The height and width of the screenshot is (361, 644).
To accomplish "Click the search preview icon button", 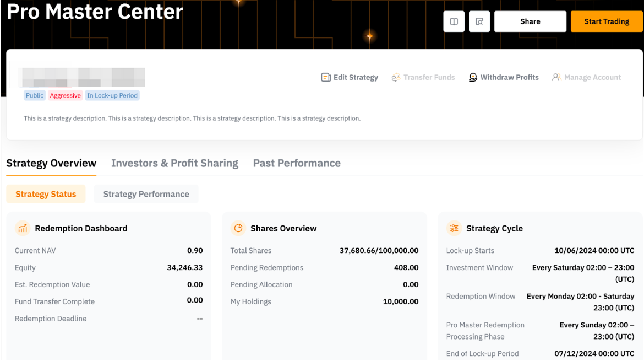I will pyautogui.click(x=479, y=21).
